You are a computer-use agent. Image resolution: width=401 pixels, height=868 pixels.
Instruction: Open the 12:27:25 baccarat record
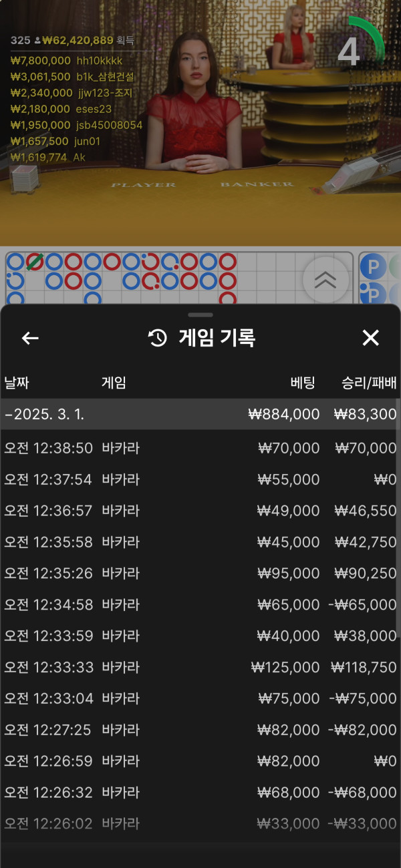(x=199, y=730)
